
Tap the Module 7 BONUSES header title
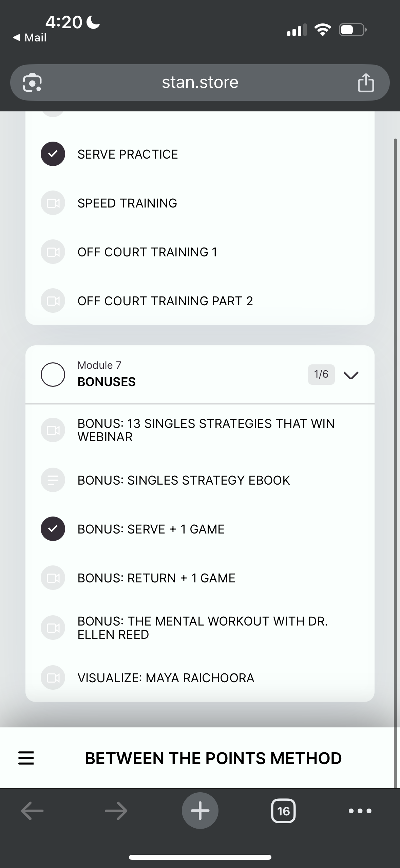tap(107, 382)
